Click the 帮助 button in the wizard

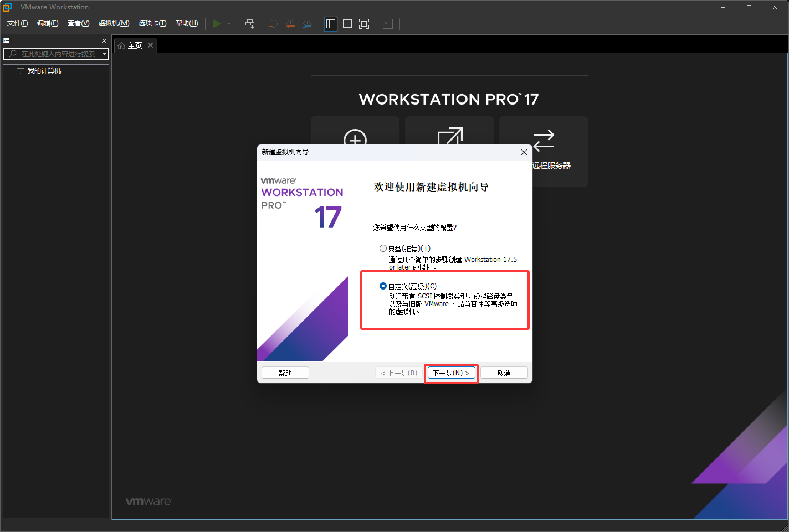point(285,373)
